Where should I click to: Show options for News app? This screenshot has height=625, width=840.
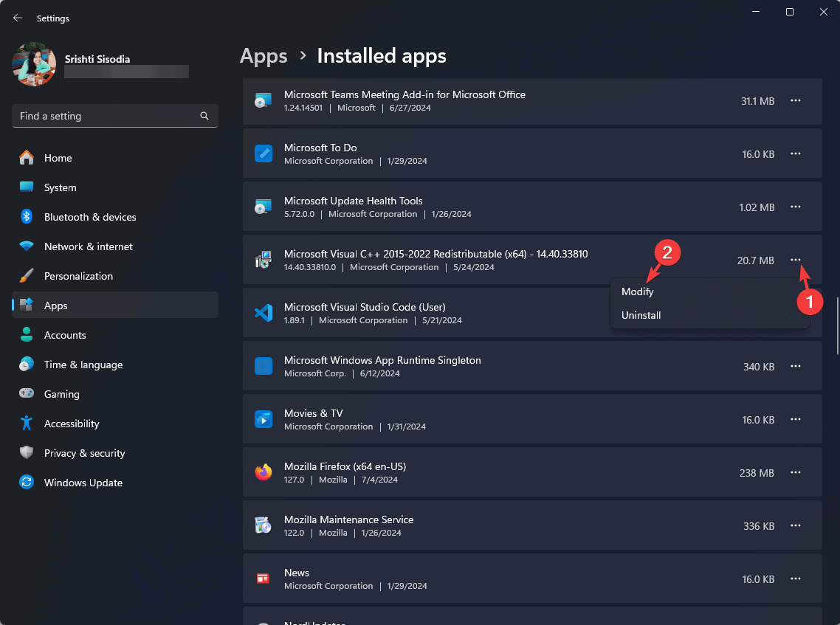(x=796, y=579)
